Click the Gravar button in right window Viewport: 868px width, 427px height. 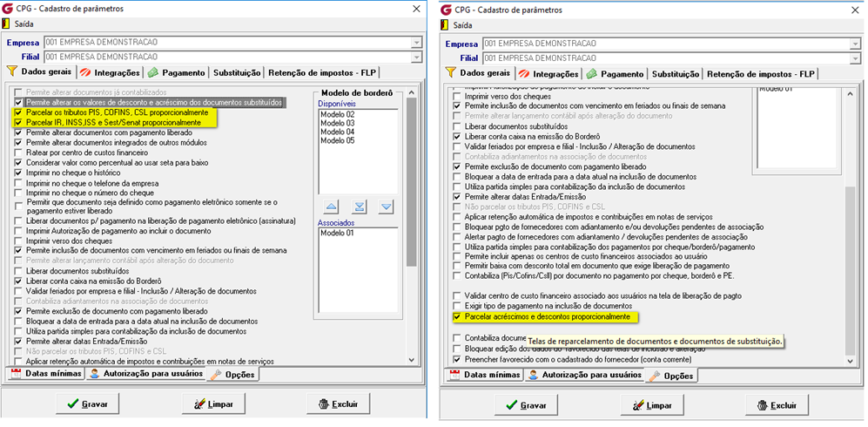coord(527,405)
